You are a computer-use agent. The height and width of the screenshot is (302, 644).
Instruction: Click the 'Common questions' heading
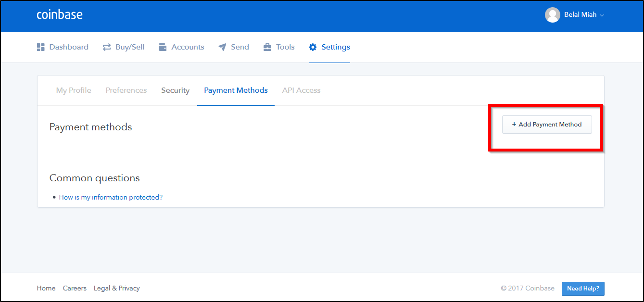95,178
